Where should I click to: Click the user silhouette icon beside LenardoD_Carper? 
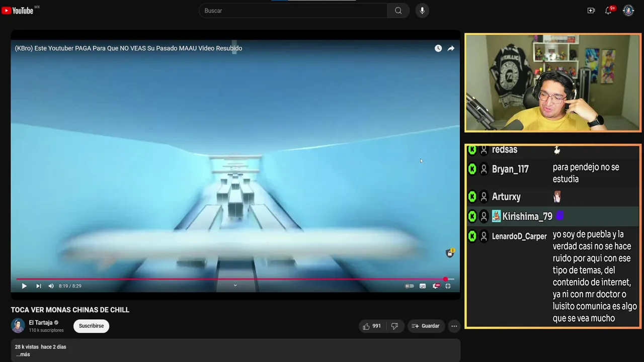pos(484,236)
